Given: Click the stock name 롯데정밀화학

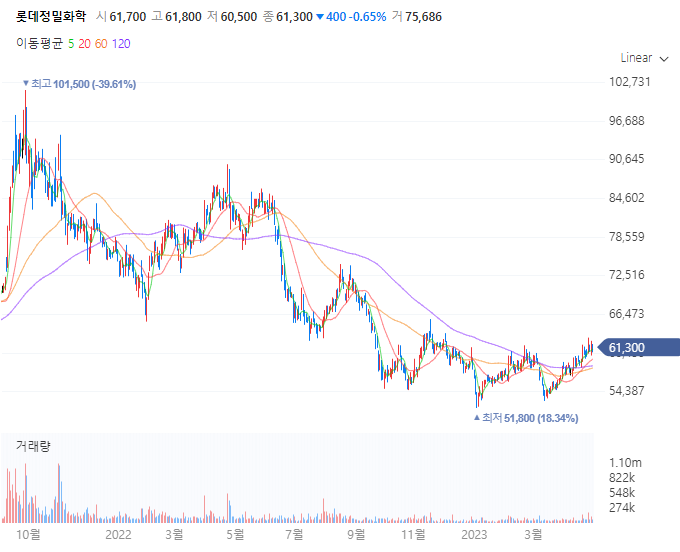Looking at the screenshot, I should click(x=51, y=16).
